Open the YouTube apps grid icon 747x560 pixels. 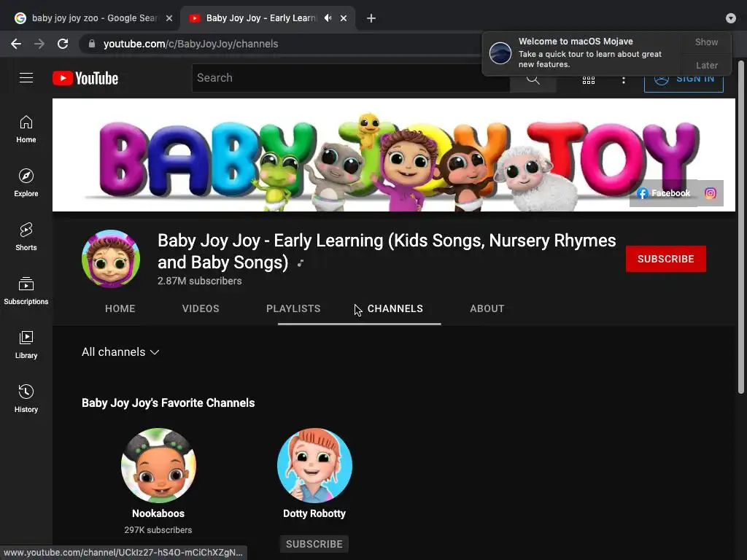pyautogui.click(x=589, y=80)
